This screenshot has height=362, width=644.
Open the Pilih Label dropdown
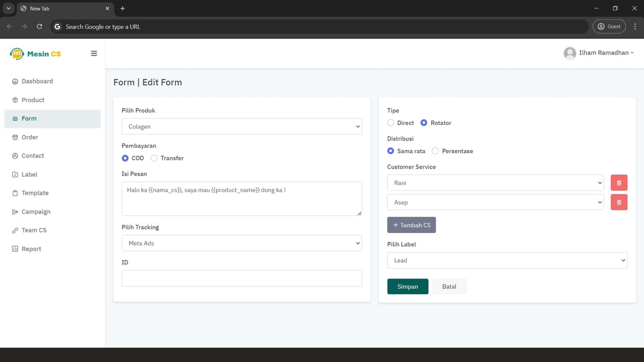pyautogui.click(x=507, y=261)
